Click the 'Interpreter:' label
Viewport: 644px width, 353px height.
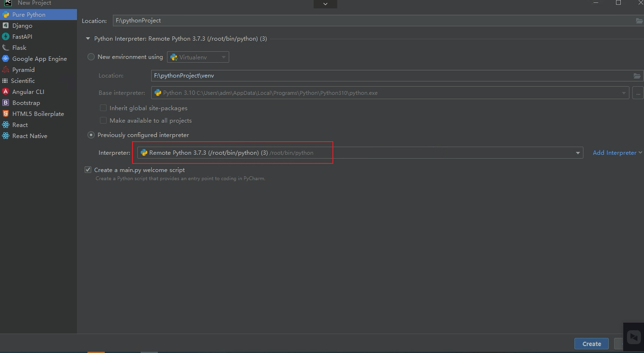[x=115, y=153]
